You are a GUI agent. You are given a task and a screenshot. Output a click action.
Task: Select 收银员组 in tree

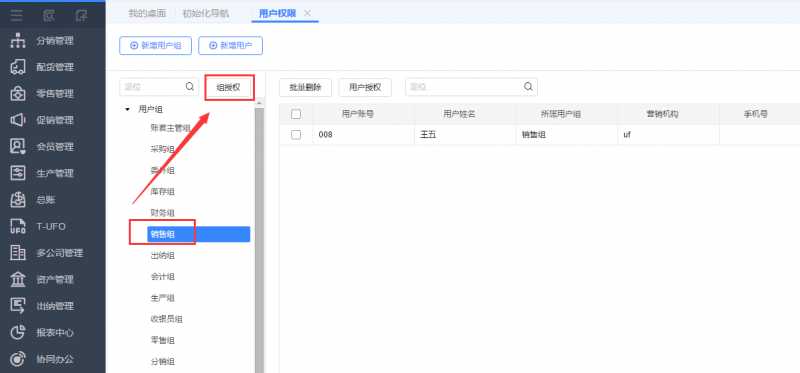[166, 319]
